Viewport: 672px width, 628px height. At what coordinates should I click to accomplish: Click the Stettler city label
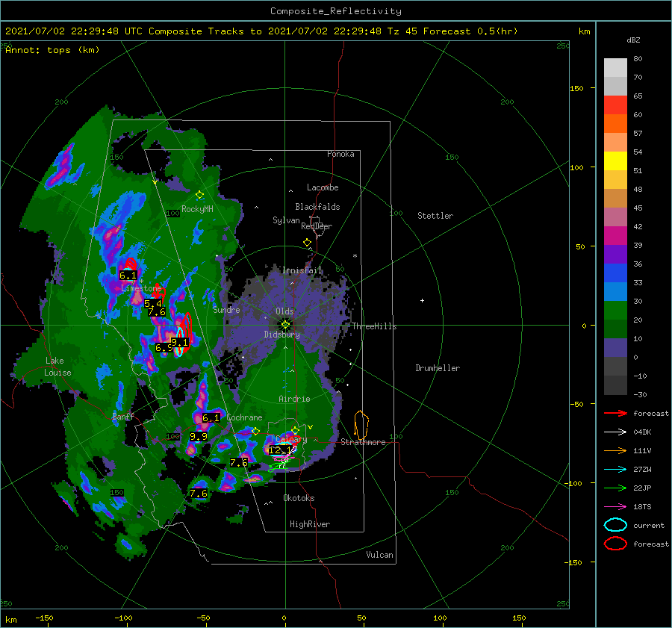coord(435,216)
